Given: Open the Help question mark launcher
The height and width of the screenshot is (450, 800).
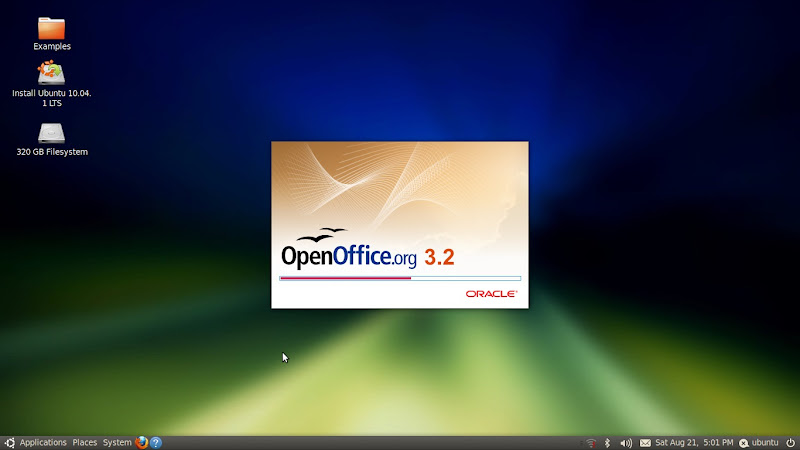Looking at the screenshot, I should click(x=156, y=443).
